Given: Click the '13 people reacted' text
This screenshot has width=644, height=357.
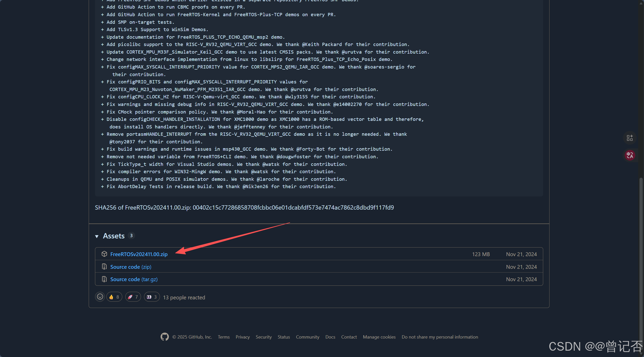Looking at the screenshot, I should coord(184,297).
